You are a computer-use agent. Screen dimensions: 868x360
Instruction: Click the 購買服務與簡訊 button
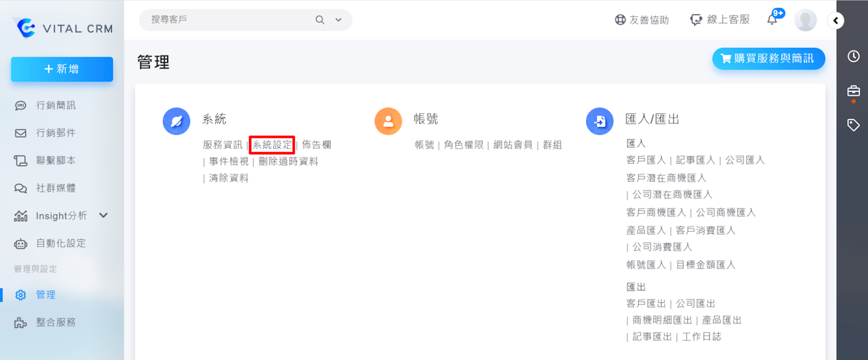(768, 59)
